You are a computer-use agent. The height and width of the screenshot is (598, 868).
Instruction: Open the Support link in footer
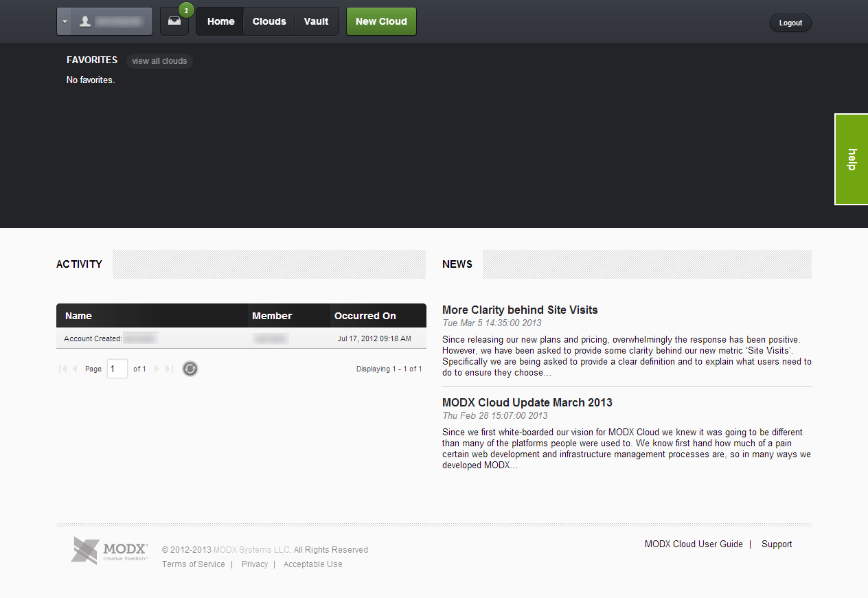click(x=777, y=544)
